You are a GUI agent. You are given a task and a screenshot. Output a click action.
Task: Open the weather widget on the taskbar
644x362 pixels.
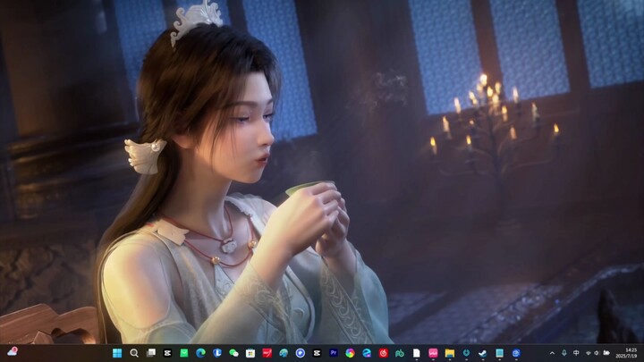click(13, 352)
